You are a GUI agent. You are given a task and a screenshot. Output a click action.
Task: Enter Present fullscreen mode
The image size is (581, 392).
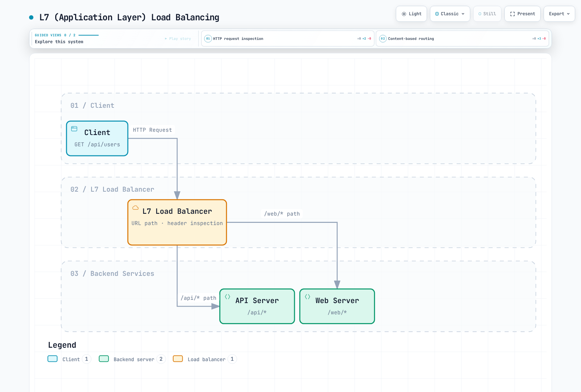(523, 14)
